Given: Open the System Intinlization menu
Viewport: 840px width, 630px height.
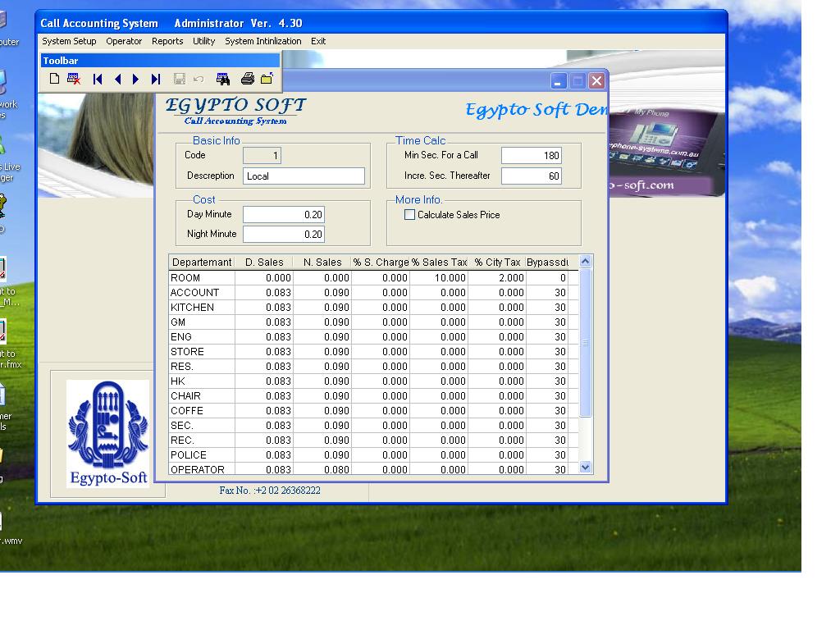Looking at the screenshot, I should 263,41.
